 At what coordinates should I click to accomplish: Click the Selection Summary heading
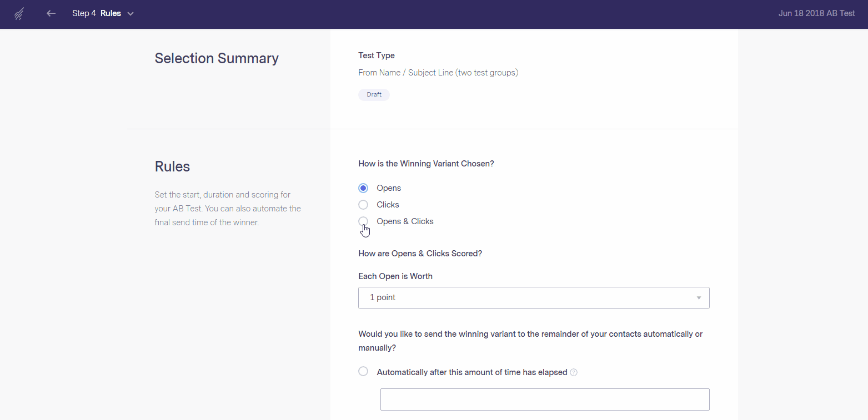pos(217,58)
